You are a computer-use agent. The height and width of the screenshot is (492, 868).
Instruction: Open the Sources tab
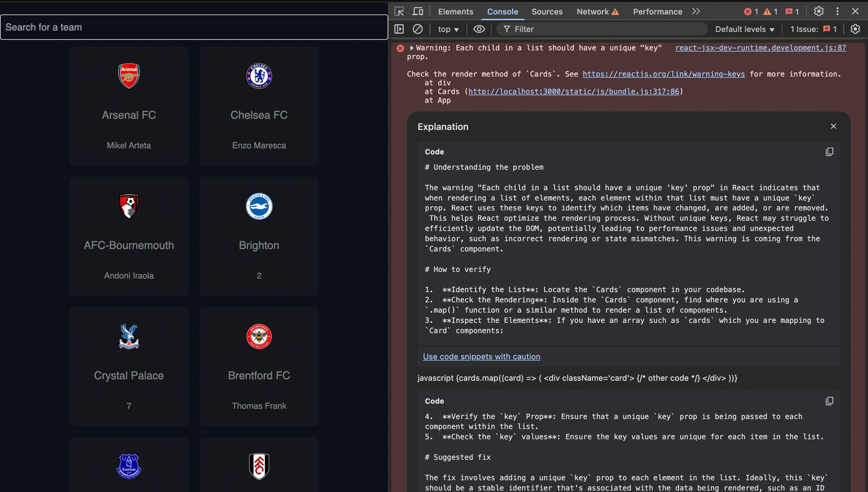[547, 11]
